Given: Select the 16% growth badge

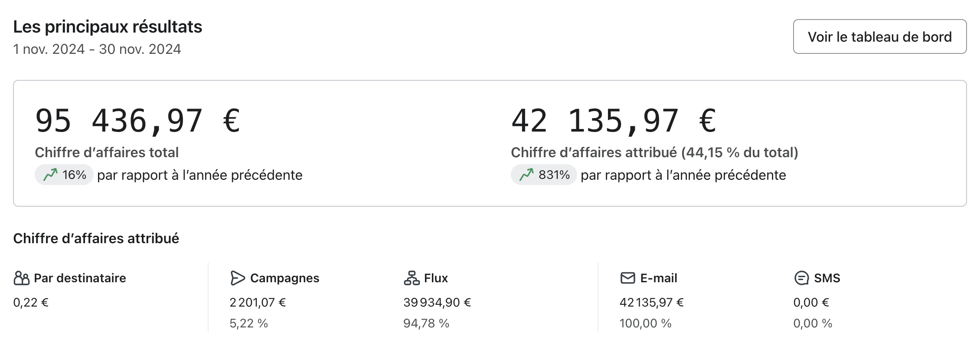Looking at the screenshot, I should click(64, 175).
